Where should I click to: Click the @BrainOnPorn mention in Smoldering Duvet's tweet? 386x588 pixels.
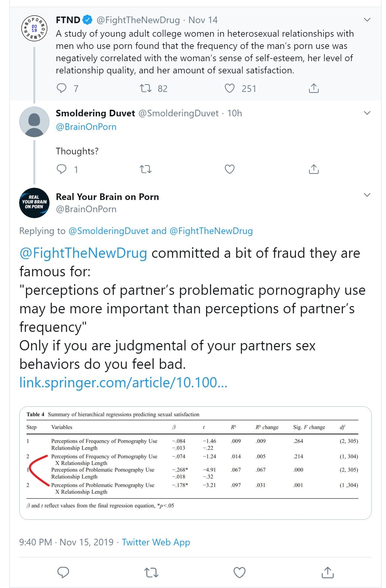(86, 127)
